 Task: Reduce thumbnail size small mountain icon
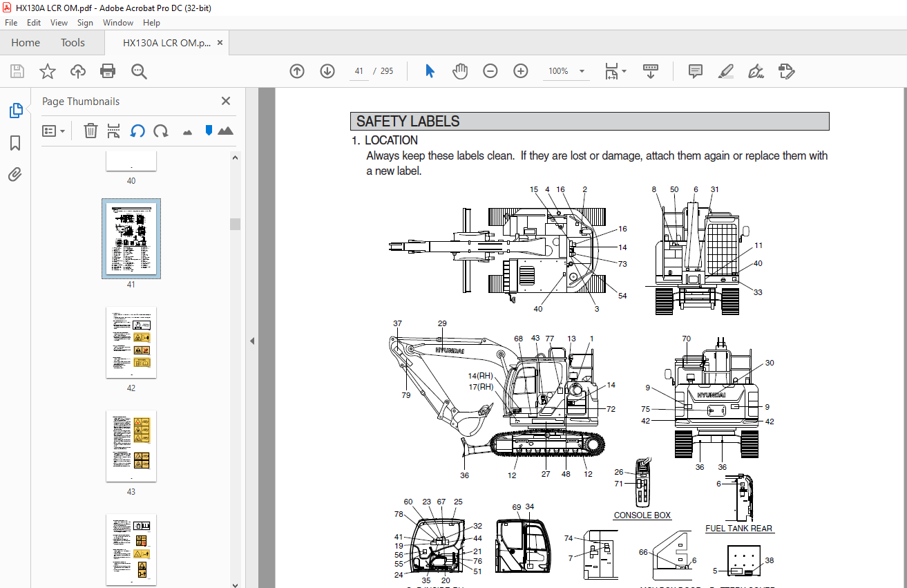tap(187, 131)
